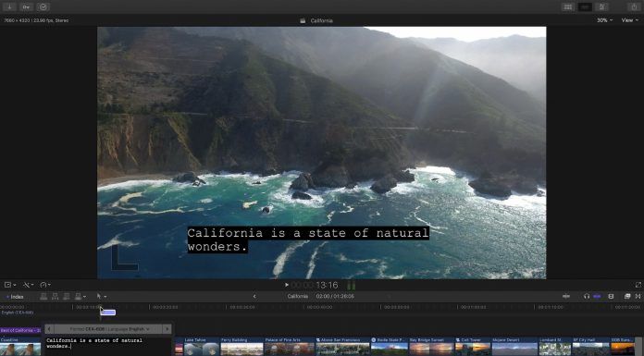Screen dimensions: 644x356
Task: Open the Effects browser
Action: (x=627, y=296)
